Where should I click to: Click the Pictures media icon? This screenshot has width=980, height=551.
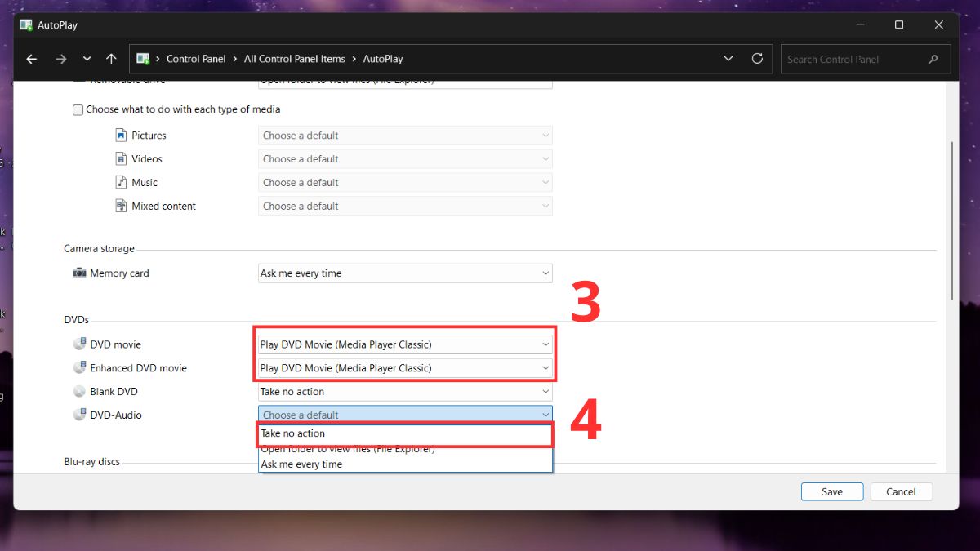tap(121, 136)
